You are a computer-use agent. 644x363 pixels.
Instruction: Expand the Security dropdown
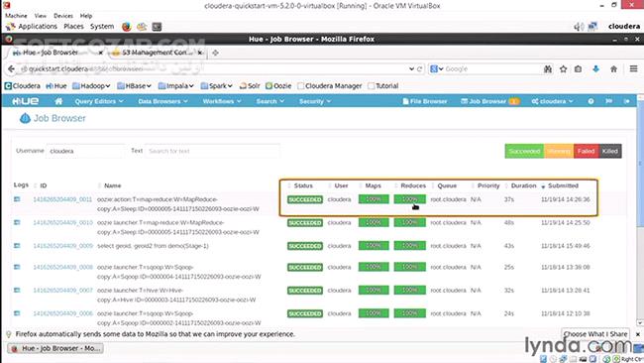315,101
